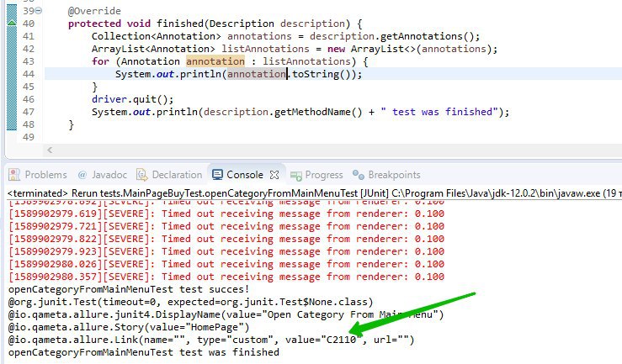Click the Problems tab icon
Image resolution: width=622 pixels, height=364 pixels.
tap(14, 175)
